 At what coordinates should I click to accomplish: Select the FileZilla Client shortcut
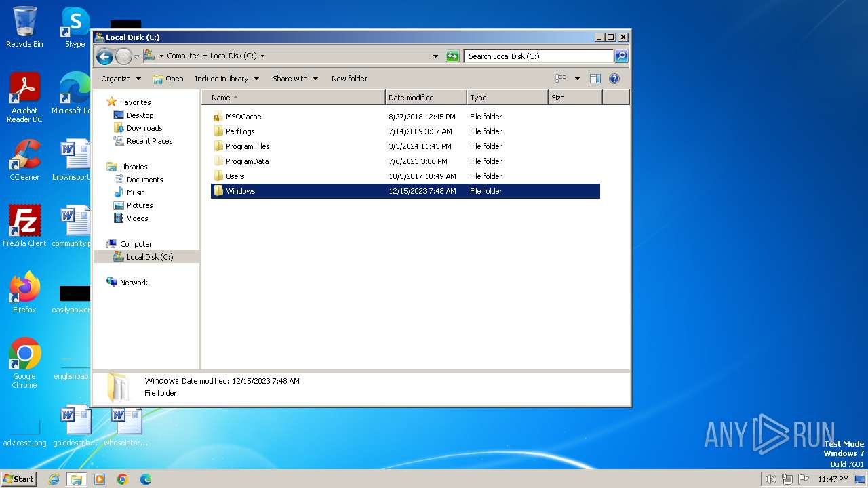(x=24, y=226)
